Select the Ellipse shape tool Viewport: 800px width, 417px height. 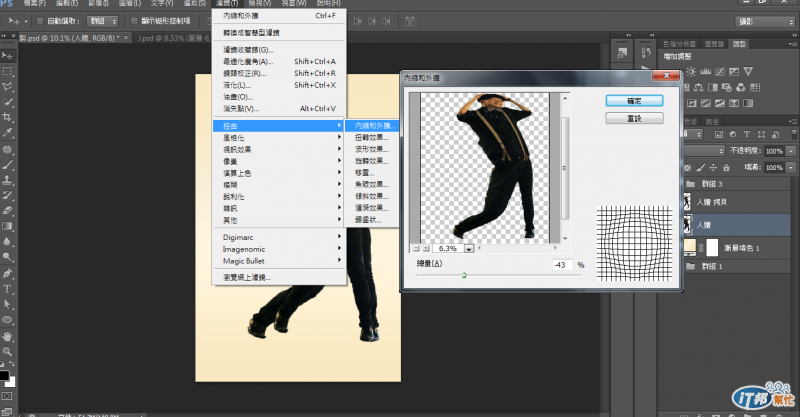click(x=7, y=320)
